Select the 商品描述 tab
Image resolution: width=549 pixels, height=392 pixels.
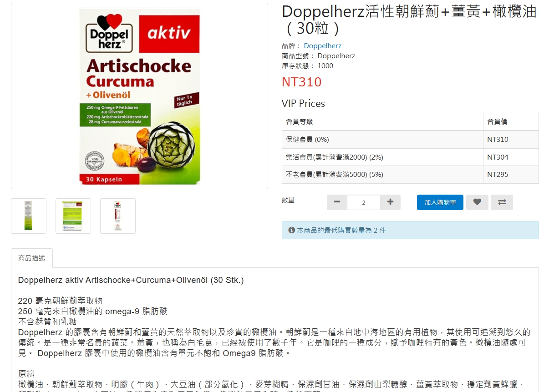(32, 258)
